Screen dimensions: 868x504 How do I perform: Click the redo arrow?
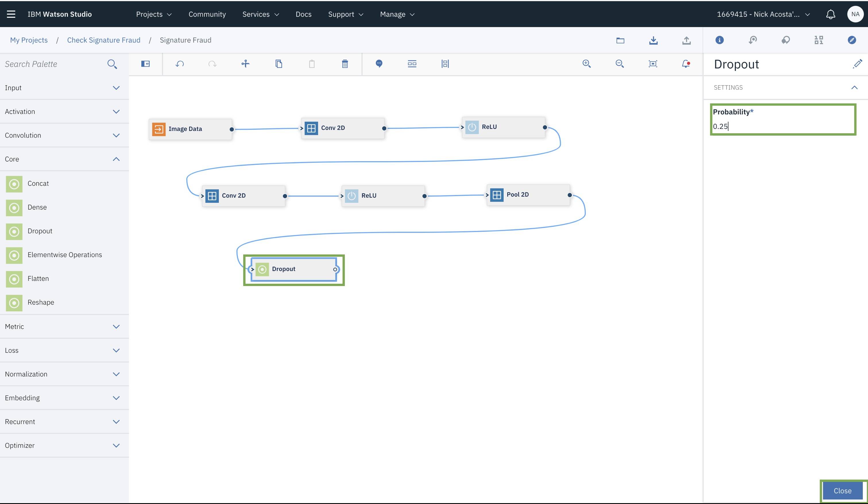click(212, 64)
